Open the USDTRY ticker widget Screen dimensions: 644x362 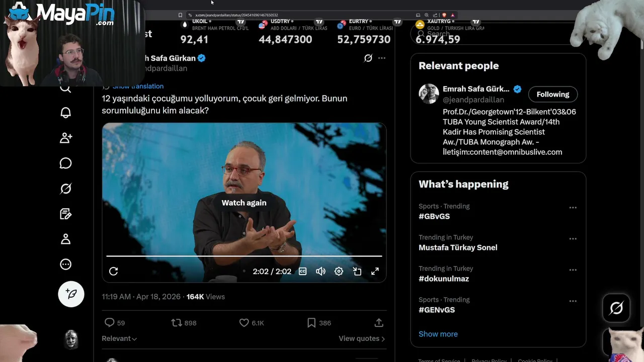coord(293,32)
